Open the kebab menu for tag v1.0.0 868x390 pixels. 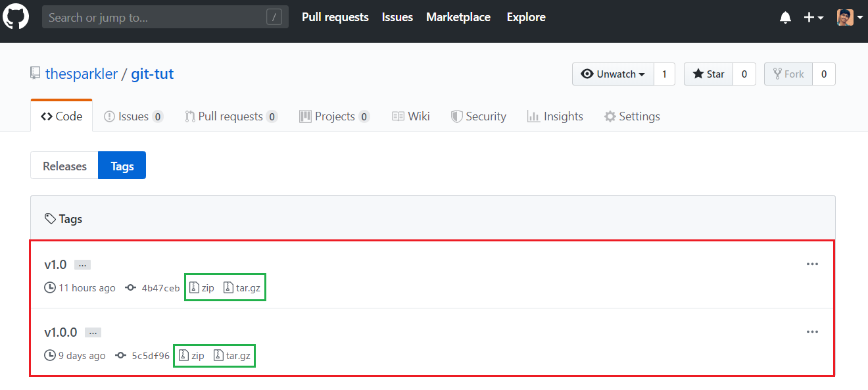click(x=812, y=331)
